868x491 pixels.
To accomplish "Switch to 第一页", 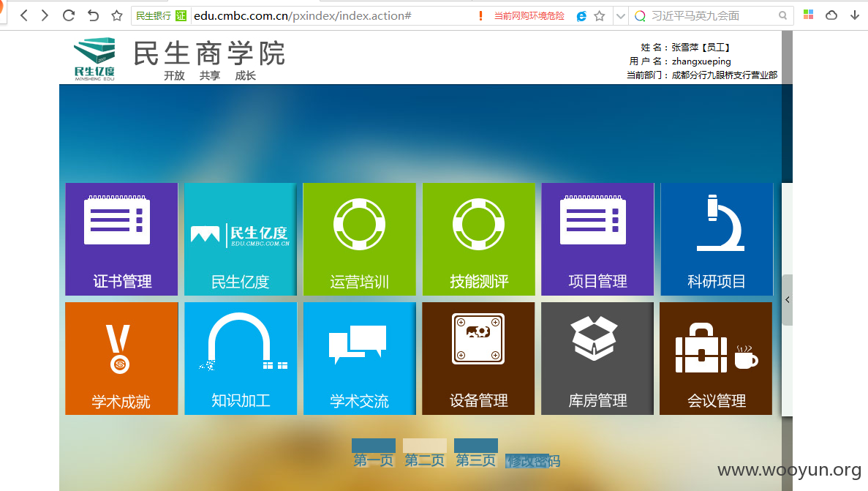I will [374, 454].
